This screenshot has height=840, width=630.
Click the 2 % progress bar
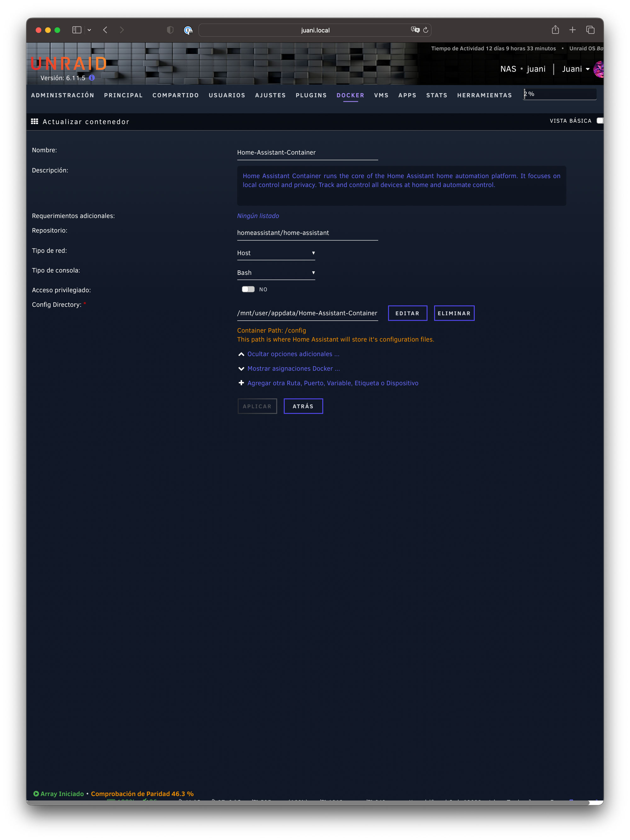pos(560,94)
